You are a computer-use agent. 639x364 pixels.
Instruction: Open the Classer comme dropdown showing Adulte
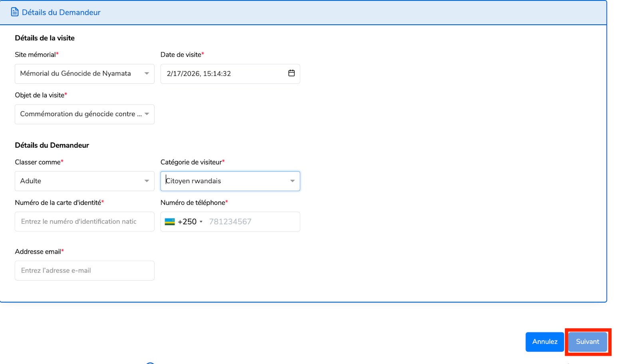[x=85, y=181]
